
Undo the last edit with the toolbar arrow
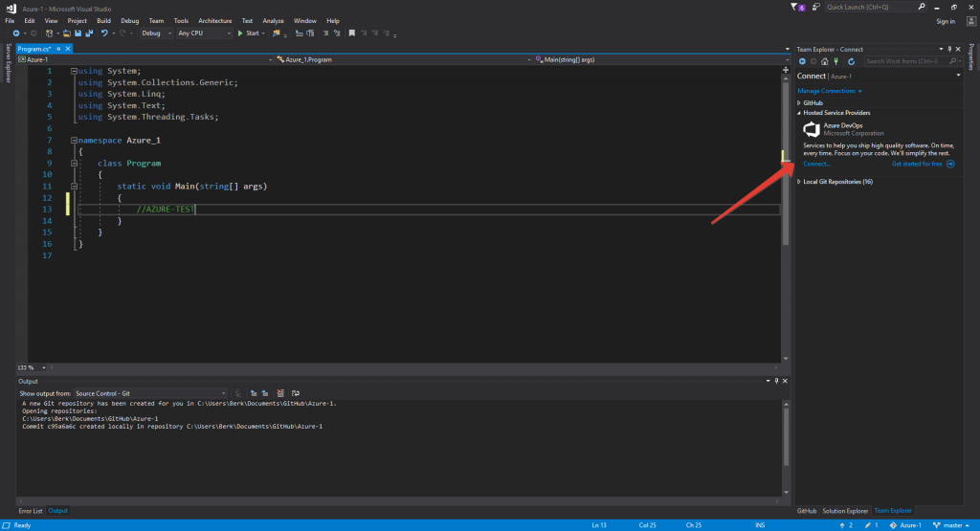click(104, 33)
